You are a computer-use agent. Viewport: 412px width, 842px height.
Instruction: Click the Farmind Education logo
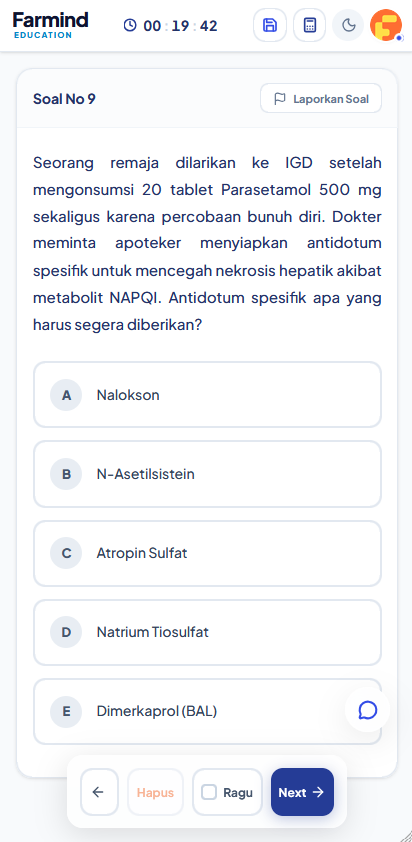50,25
